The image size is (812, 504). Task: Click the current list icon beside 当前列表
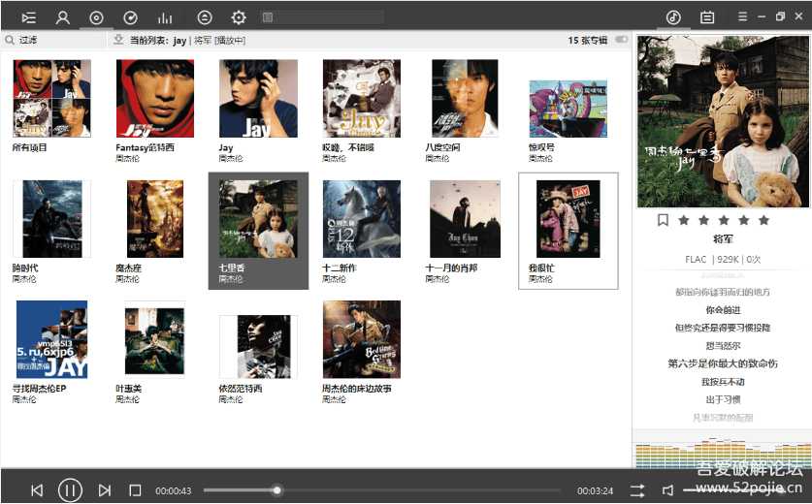pos(118,41)
